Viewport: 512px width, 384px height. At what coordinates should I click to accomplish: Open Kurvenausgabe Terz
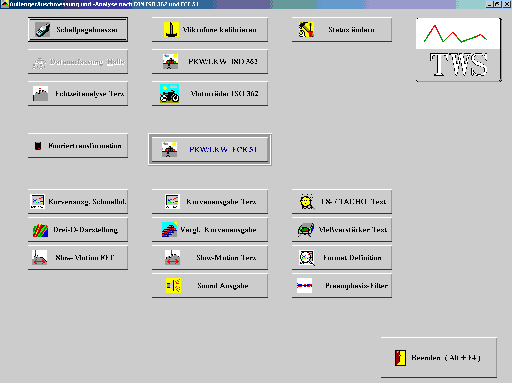click(210, 202)
